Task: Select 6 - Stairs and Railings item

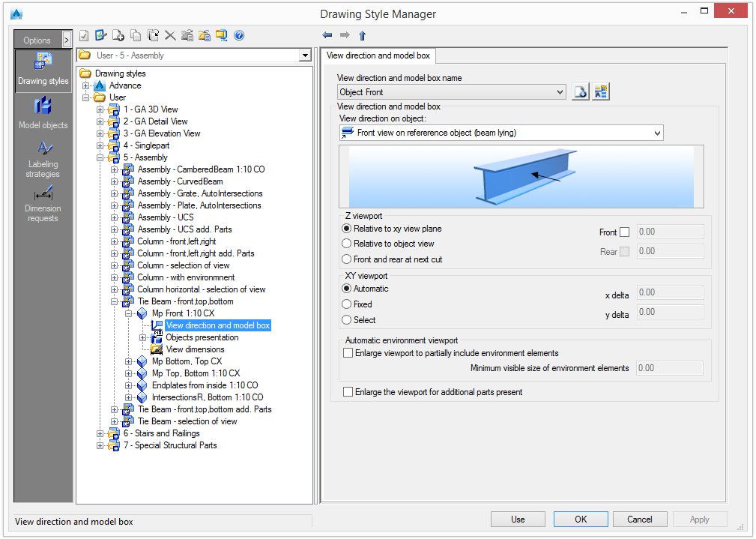Action: (x=162, y=433)
